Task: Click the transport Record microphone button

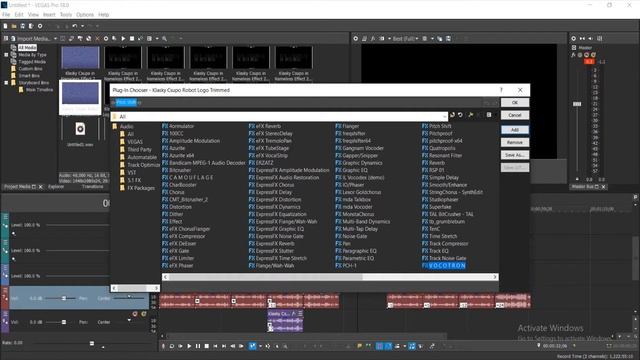Action: [163, 346]
